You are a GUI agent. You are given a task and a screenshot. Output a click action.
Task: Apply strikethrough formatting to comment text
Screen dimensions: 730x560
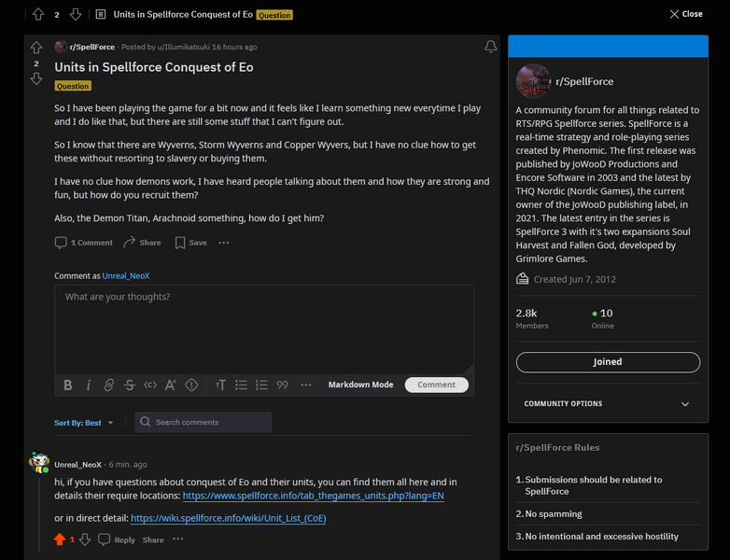point(130,385)
